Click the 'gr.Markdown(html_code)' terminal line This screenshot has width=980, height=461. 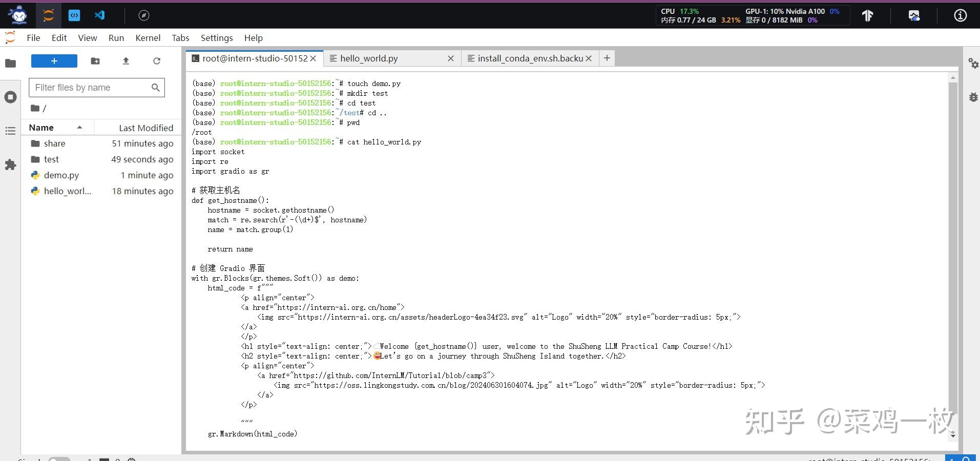point(253,434)
